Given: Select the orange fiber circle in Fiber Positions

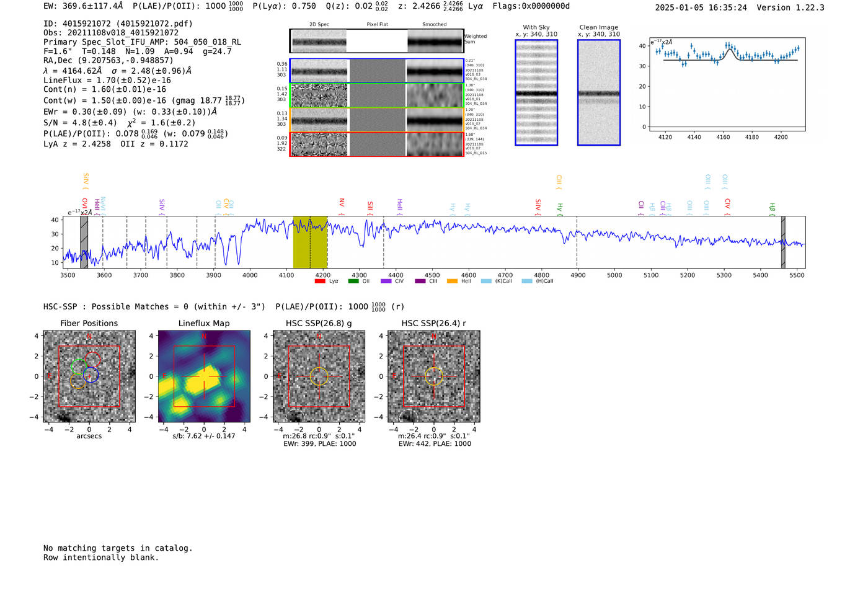Looking at the screenshot, I should (x=78, y=381).
